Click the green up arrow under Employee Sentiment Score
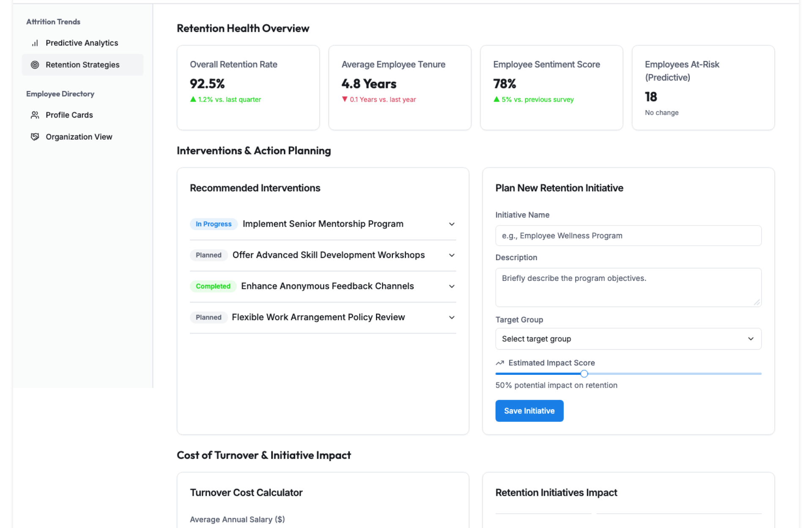 [x=497, y=99]
